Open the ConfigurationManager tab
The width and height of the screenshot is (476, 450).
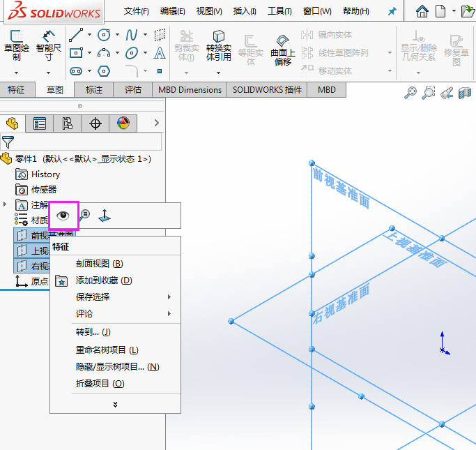point(68,123)
